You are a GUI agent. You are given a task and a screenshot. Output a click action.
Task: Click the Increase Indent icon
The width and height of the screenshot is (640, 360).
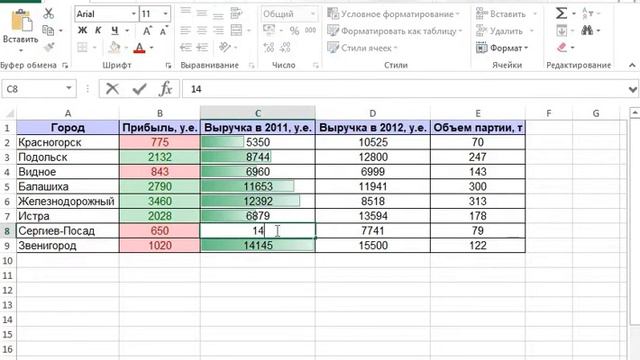[202, 48]
